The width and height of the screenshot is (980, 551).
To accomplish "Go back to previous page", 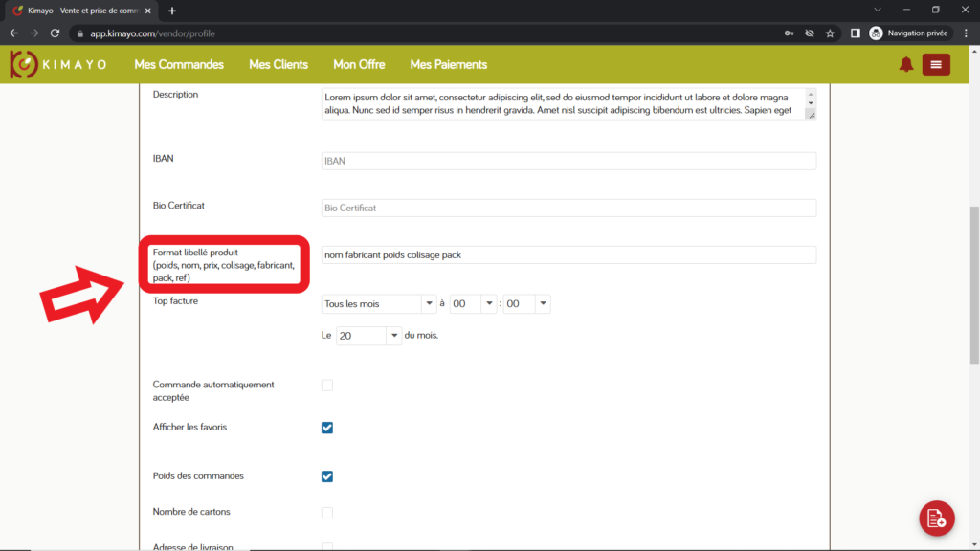I will [13, 33].
